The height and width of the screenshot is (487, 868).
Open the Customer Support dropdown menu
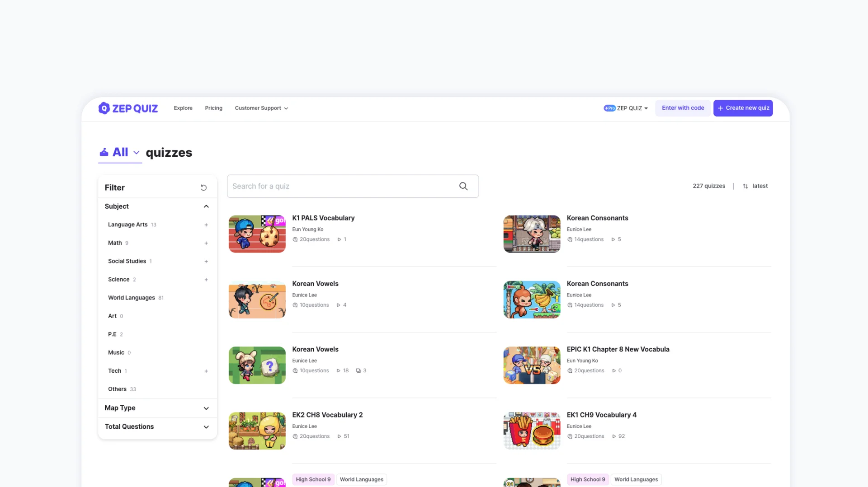[x=261, y=108]
